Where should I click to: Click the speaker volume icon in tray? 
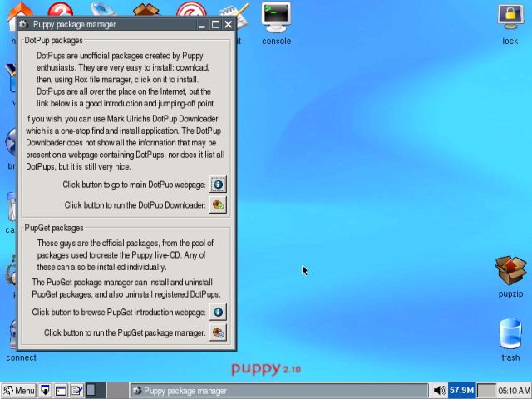click(440, 391)
